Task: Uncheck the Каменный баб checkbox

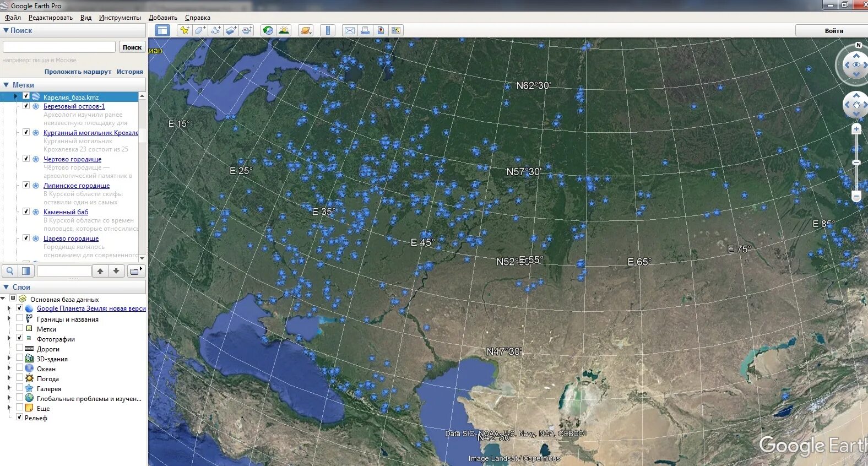Action: (26, 212)
